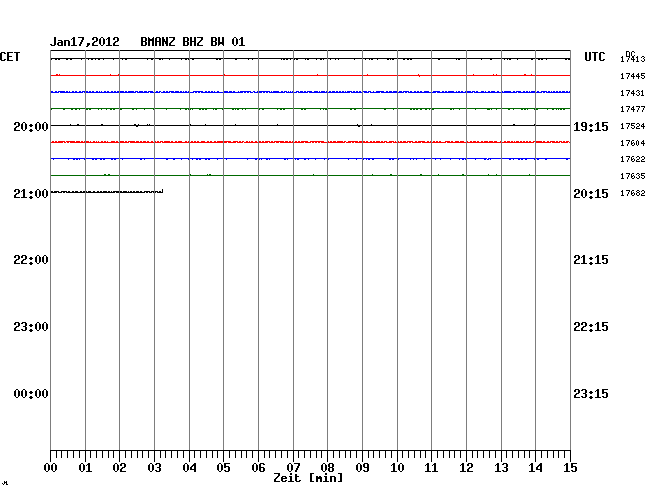Click the DC offset value "17604"
Image resolution: width=650 pixels, height=494 pixels.
click(633, 143)
